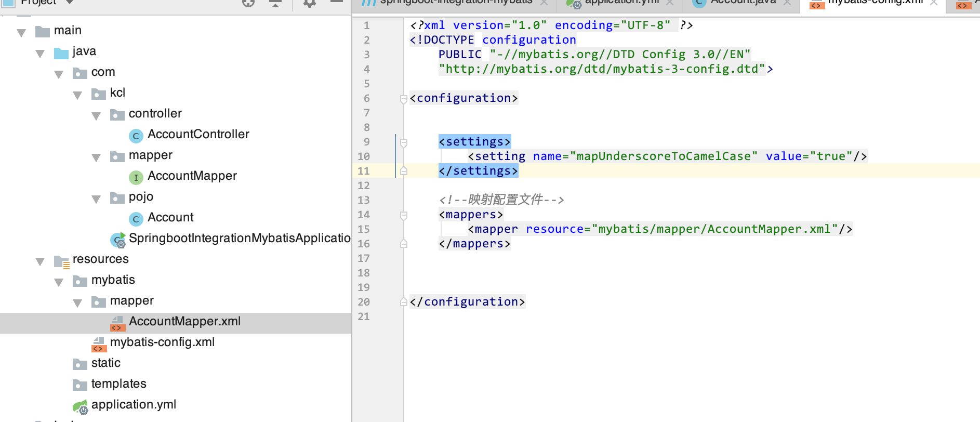
Task: Collapse the kcl package node
Action: 77,95
